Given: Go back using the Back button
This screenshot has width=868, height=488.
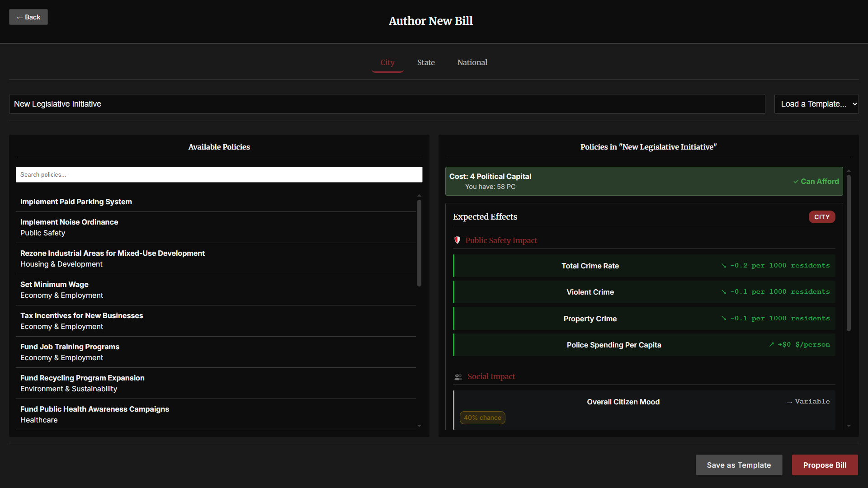Looking at the screenshot, I should (x=28, y=17).
